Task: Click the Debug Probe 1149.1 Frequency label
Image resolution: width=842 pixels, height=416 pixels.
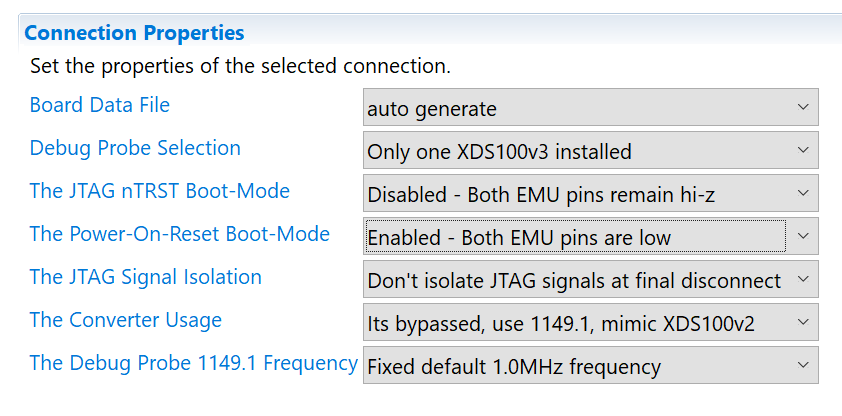Action: 194,363
